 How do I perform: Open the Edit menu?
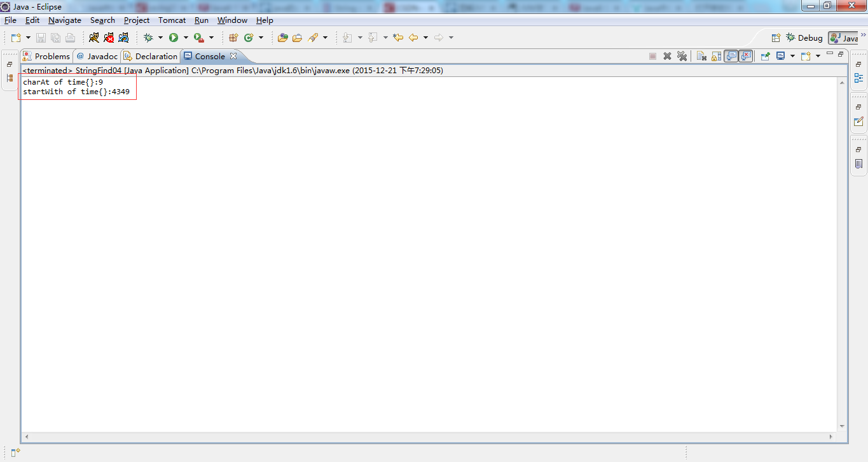point(32,20)
